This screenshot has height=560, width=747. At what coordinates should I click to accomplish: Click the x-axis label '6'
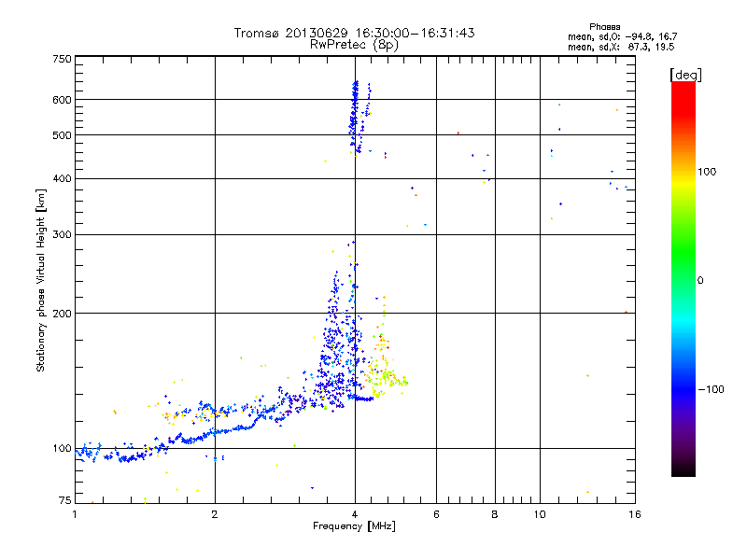click(436, 514)
